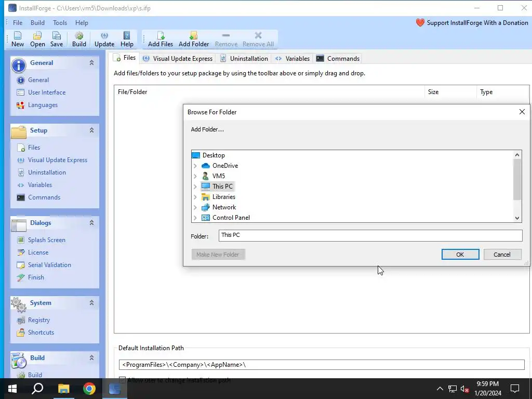Open Splash Screen in the sidebar
The width and height of the screenshot is (532, 399).
click(x=41, y=240)
